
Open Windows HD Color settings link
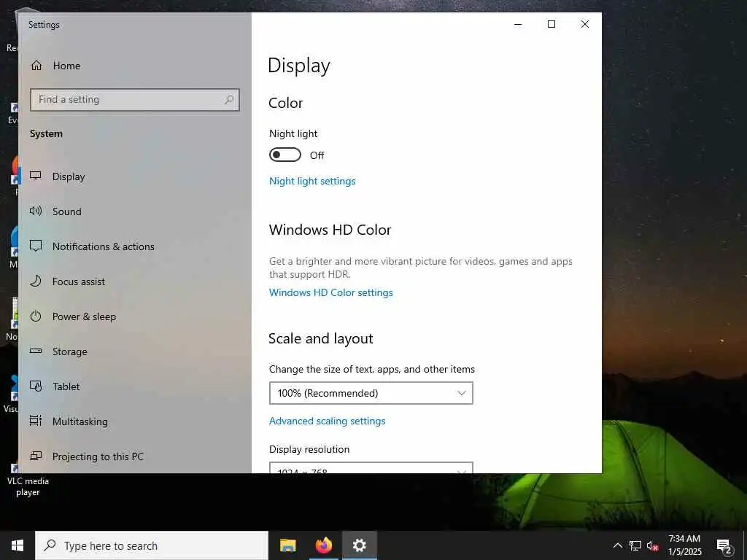click(x=330, y=292)
